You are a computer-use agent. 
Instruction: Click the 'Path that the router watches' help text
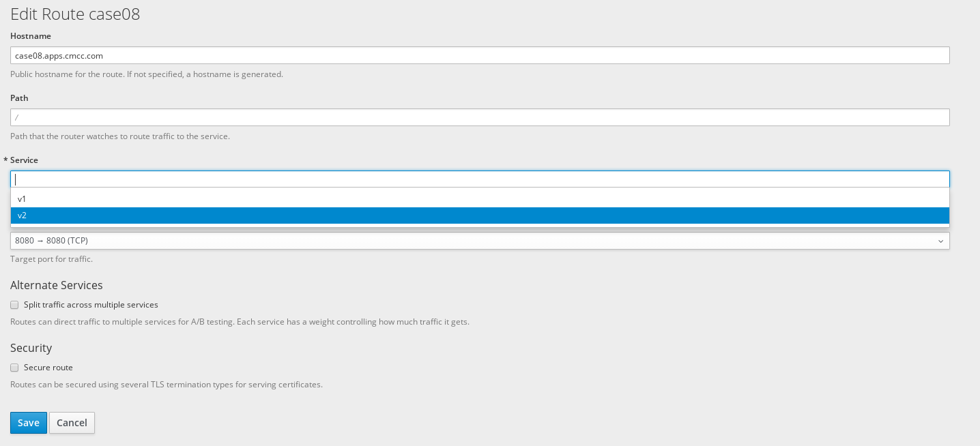[120, 136]
